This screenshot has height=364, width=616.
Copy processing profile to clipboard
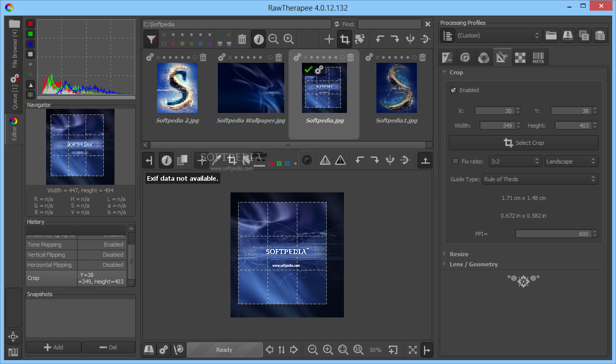tap(584, 35)
